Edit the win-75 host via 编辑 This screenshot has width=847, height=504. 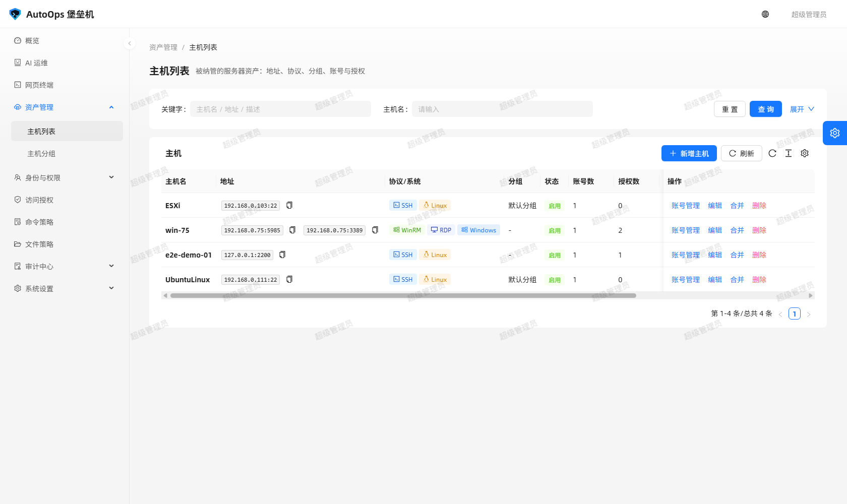715,230
